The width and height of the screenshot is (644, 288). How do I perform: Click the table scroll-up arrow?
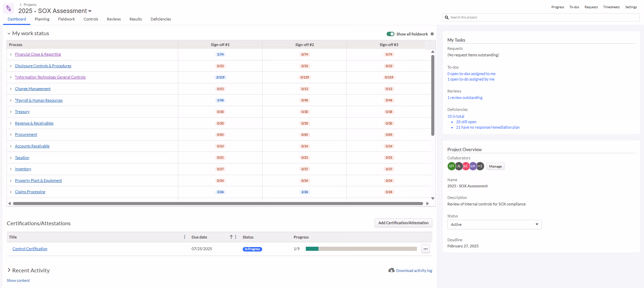(x=433, y=52)
